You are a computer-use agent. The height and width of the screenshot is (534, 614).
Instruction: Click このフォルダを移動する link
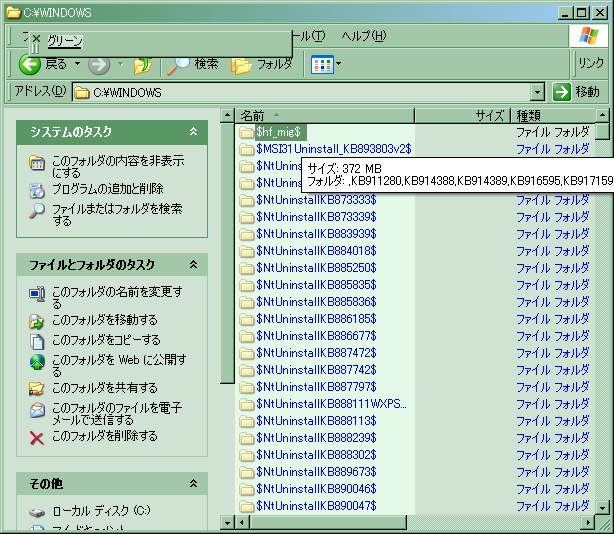105,320
